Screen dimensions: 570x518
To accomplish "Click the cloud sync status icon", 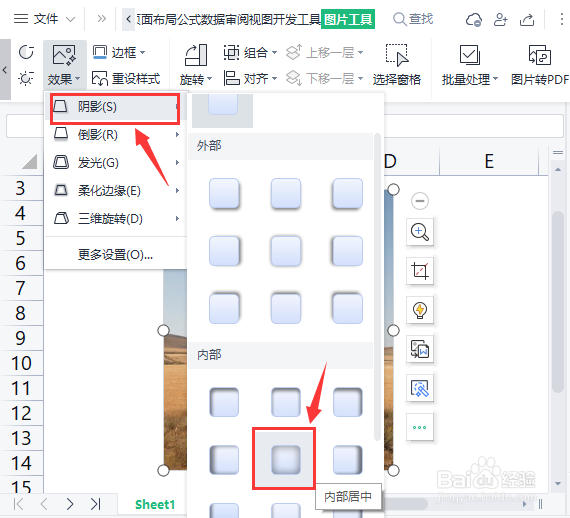I will pyautogui.click(x=474, y=19).
